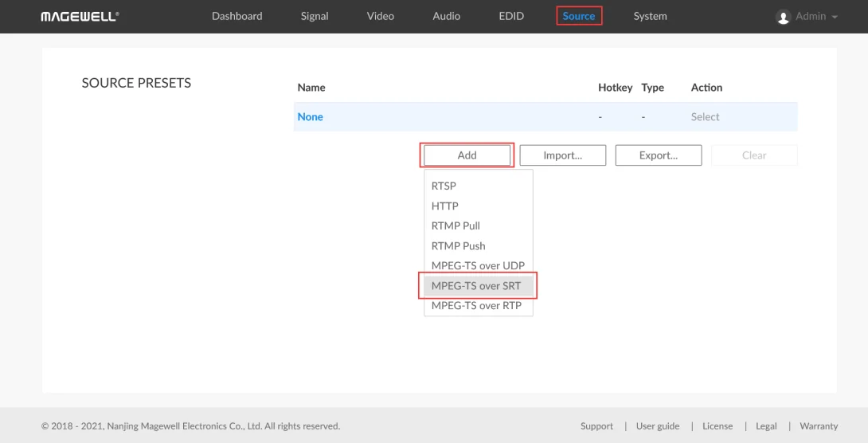The width and height of the screenshot is (868, 443).
Task: Pick MPEG-TS over SRT option
Action: pyautogui.click(x=479, y=286)
